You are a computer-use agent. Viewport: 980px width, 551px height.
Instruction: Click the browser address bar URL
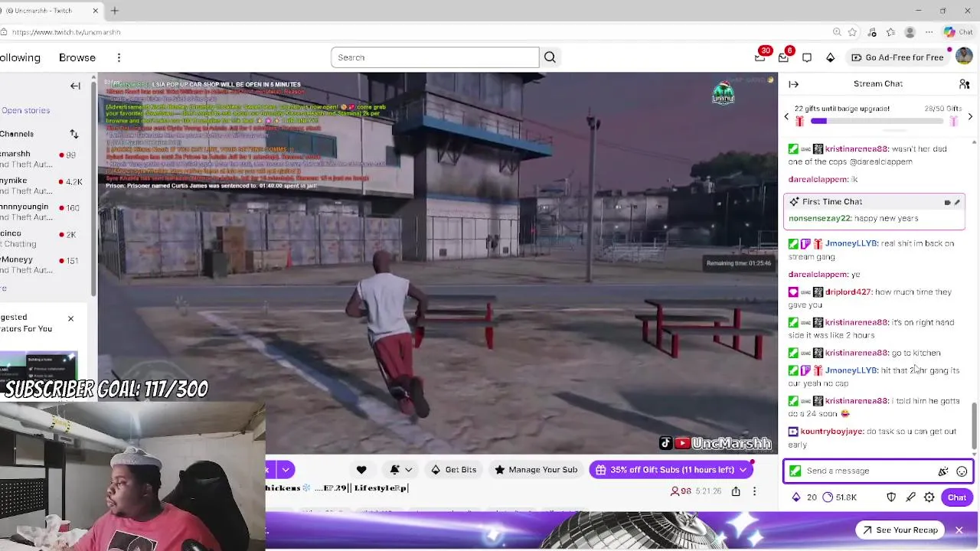66,32
